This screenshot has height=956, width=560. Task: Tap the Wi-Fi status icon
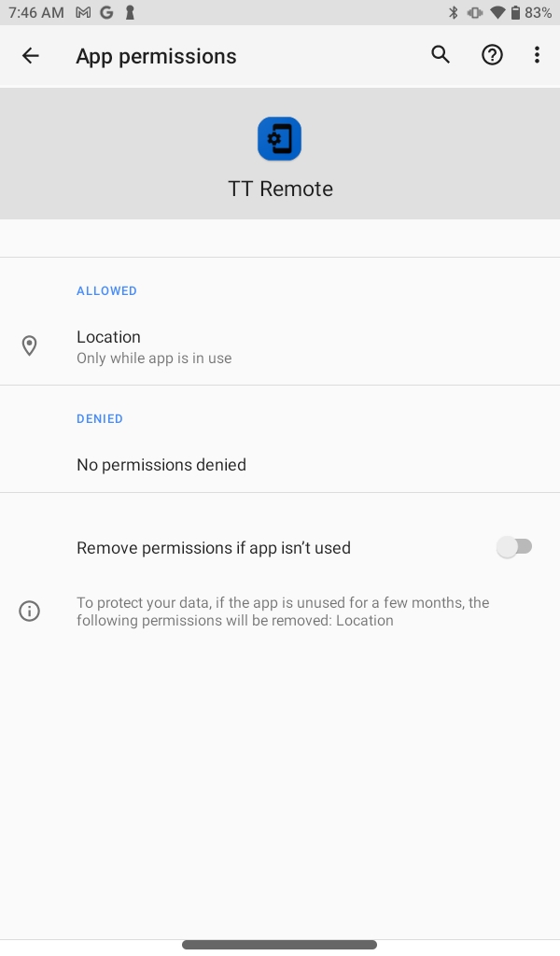click(x=497, y=12)
